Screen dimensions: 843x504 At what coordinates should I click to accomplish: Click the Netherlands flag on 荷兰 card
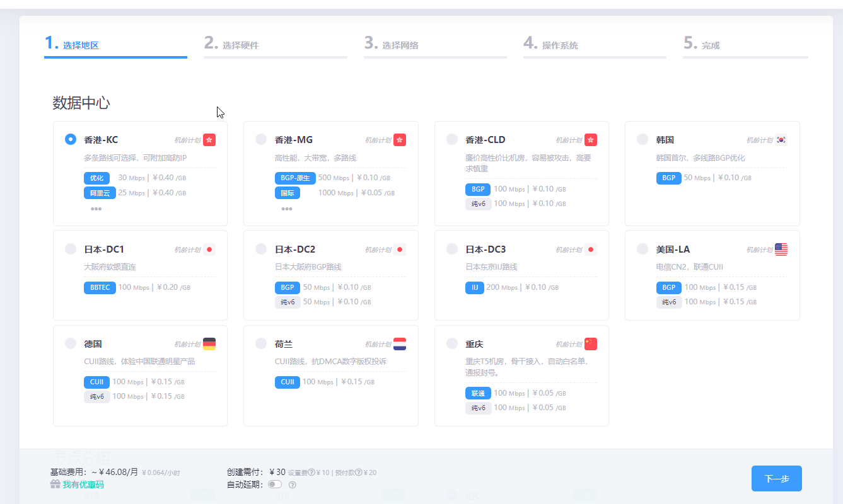coord(400,344)
